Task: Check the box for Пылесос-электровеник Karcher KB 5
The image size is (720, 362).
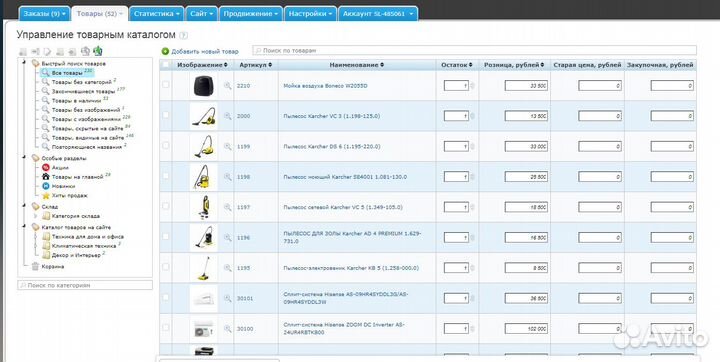Action: (x=166, y=266)
